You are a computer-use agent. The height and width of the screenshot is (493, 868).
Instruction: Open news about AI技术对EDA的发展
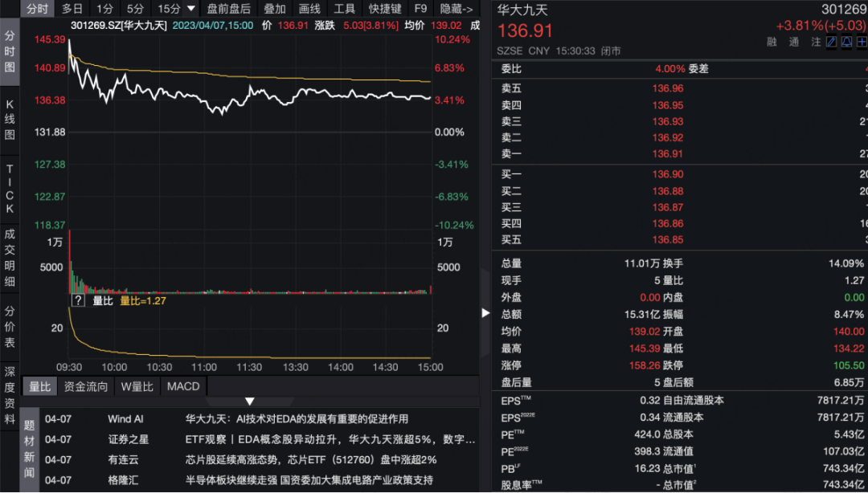[297, 419]
